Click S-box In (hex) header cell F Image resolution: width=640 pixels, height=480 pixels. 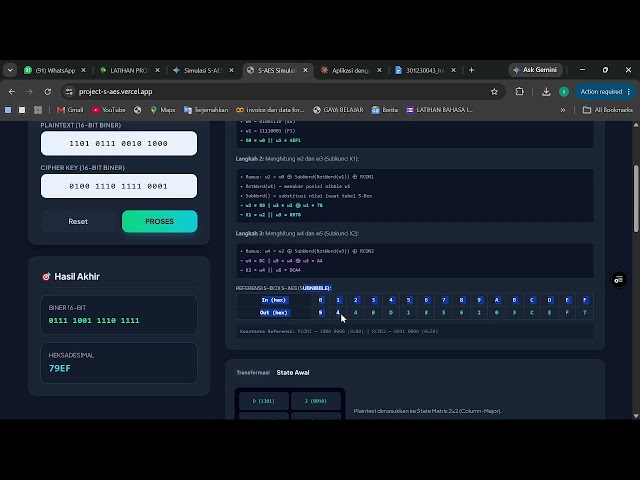coord(584,300)
